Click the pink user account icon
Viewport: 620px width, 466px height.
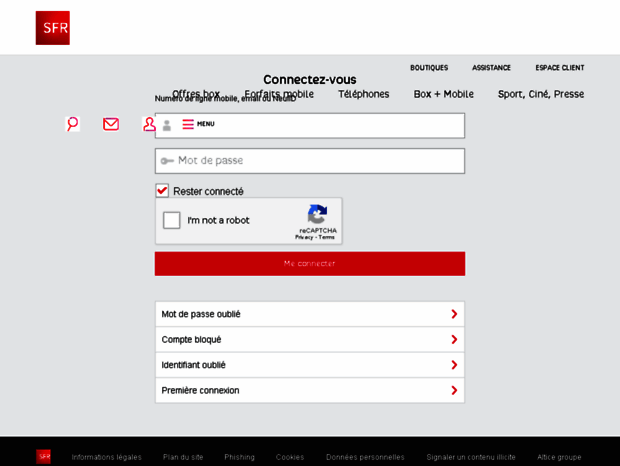coord(149,124)
